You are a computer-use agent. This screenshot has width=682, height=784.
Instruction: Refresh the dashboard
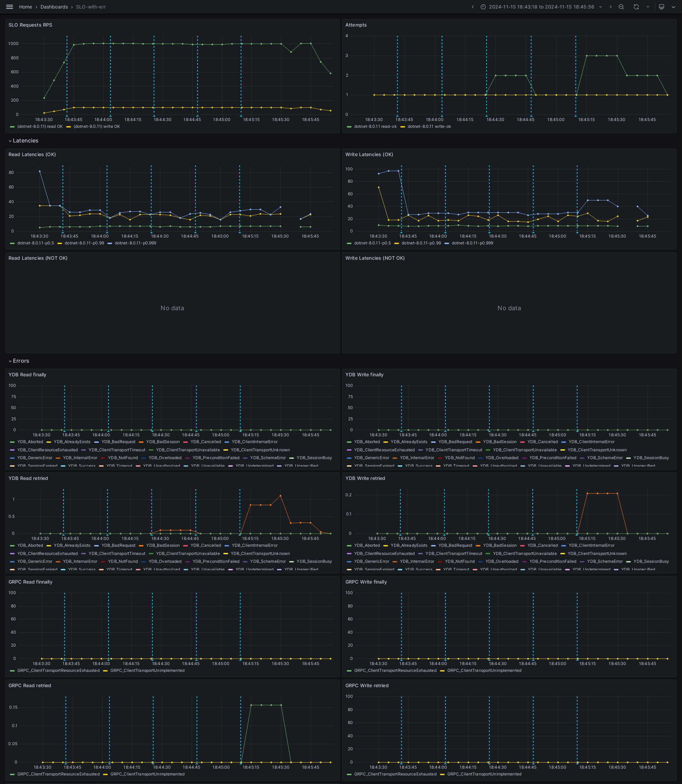pyautogui.click(x=636, y=7)
